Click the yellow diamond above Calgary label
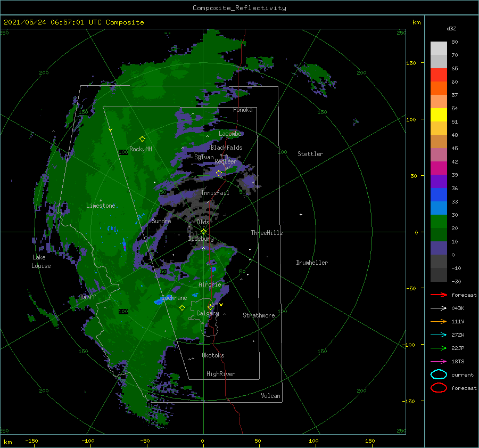479x448 pixels. click(210, 307)
